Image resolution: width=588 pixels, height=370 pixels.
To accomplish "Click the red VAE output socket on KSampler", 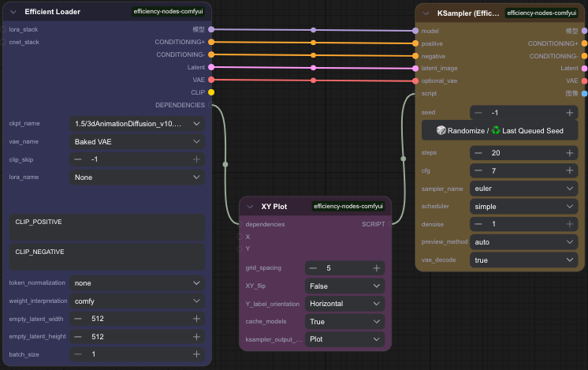I will (x=584, y=80).
